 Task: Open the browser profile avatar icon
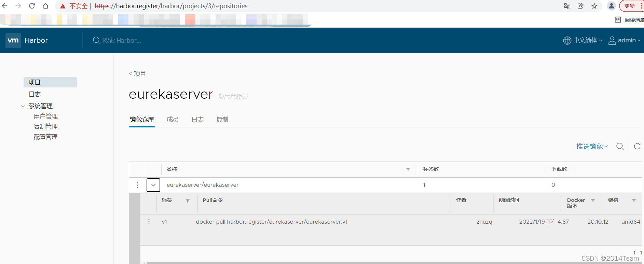click(612, 6)
